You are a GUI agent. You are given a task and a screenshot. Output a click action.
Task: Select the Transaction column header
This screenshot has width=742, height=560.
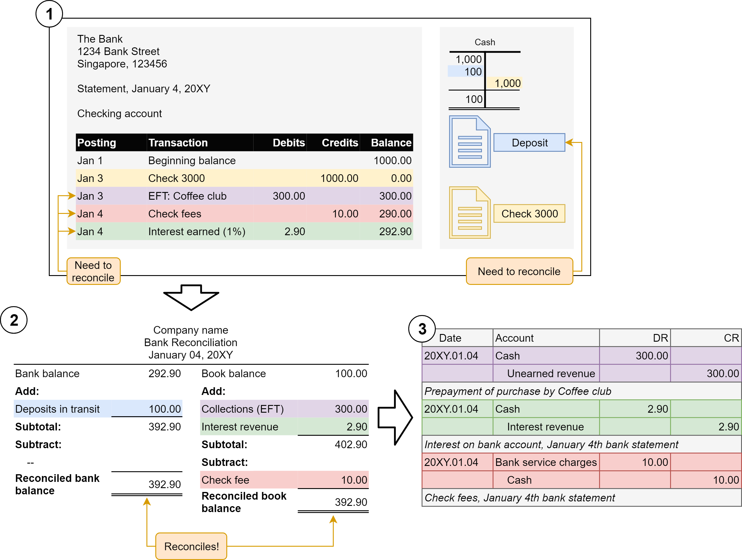178,143
